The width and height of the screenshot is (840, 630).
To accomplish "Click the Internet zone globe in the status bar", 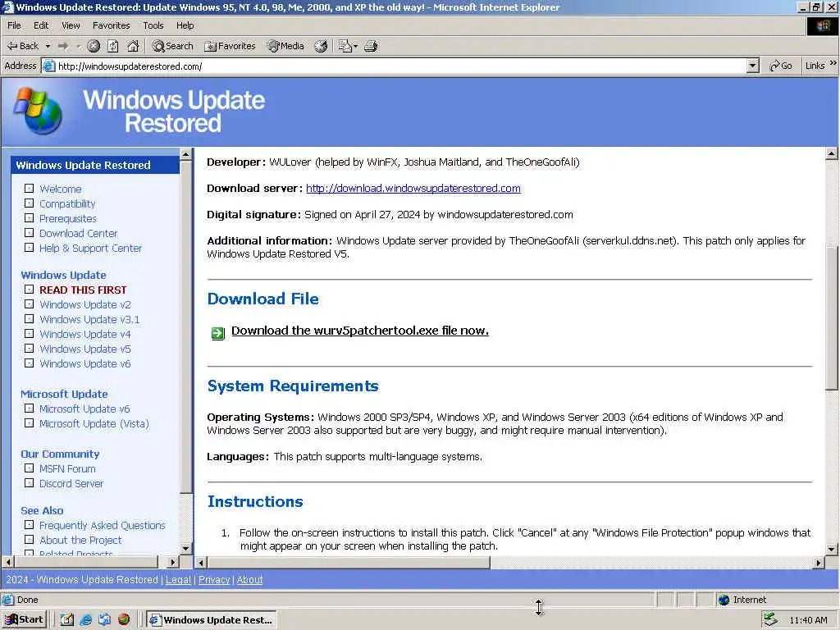I will tap(724, 600).
